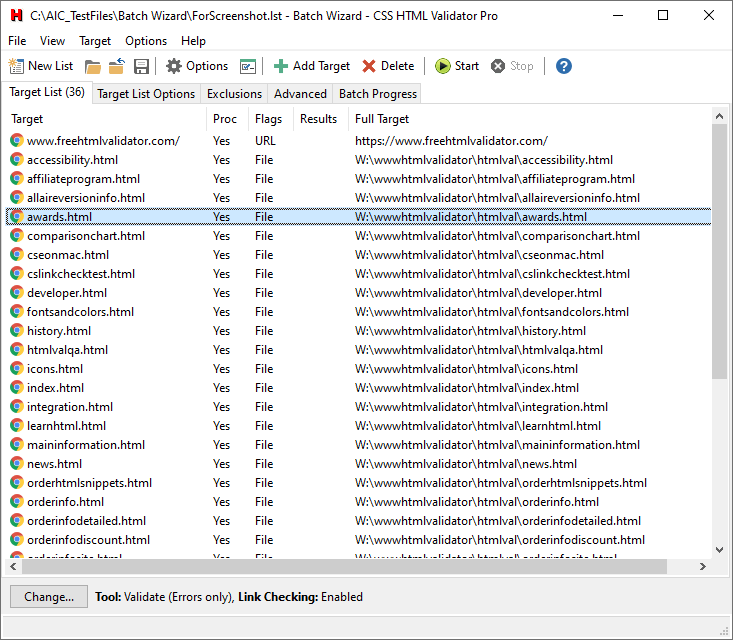
Task: Click the window resize grip in status bar
Action: point(725,632)
